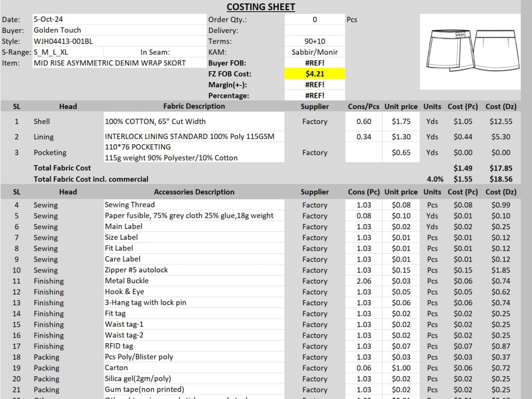Click the COSTING SHEET title
The width and height of the screenshot is (532, 399).
coord(261,7)
